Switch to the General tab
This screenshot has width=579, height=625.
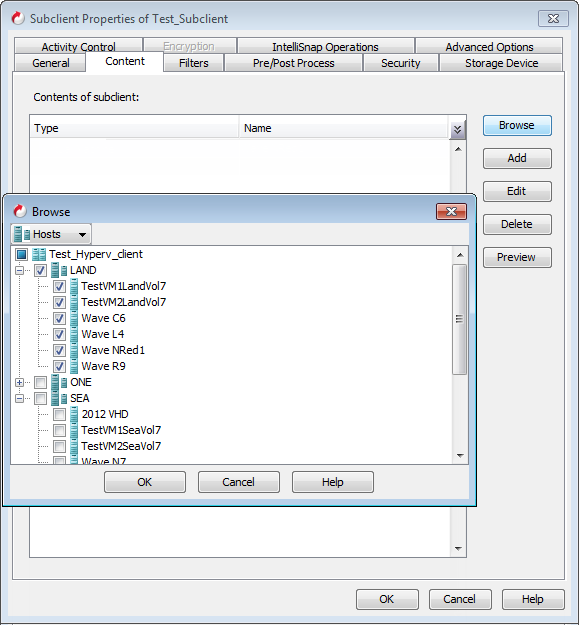click(51, 63)
